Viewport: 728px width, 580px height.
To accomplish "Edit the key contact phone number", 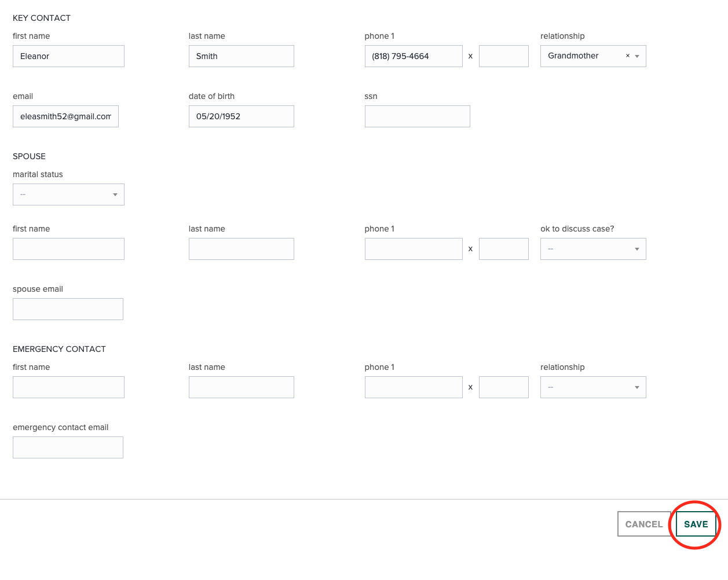I will [413, 56].
